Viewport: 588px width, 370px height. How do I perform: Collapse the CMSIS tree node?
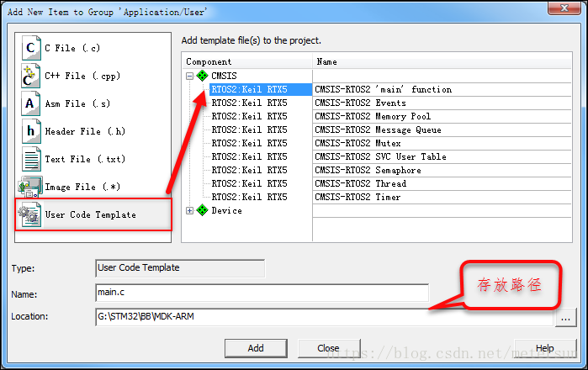click(x=190, y=76)
